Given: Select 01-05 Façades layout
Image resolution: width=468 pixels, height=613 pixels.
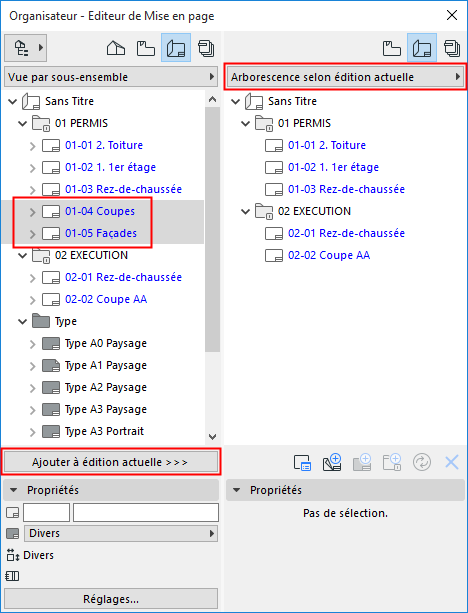Looking at the screenshot, I should tap(101, 233).
